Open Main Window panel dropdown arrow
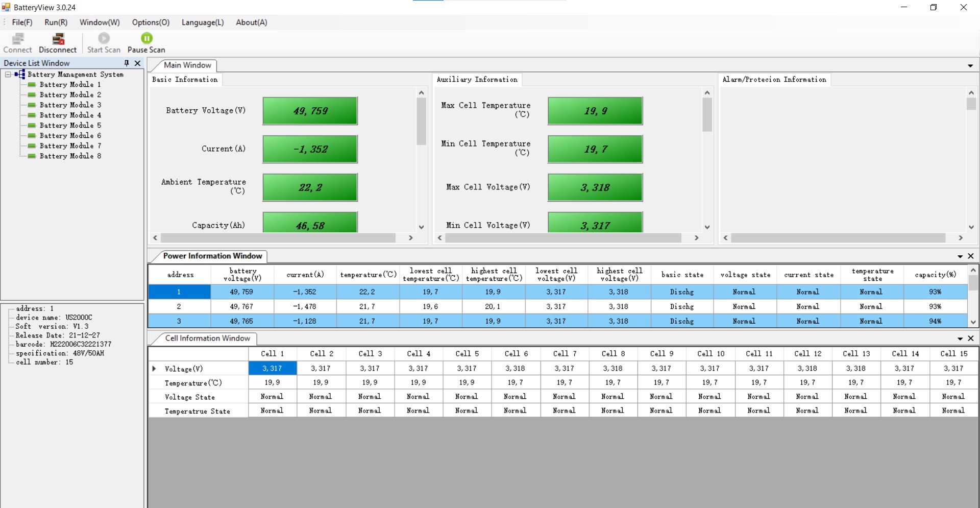Screen dimensions: 980x508 970,66
